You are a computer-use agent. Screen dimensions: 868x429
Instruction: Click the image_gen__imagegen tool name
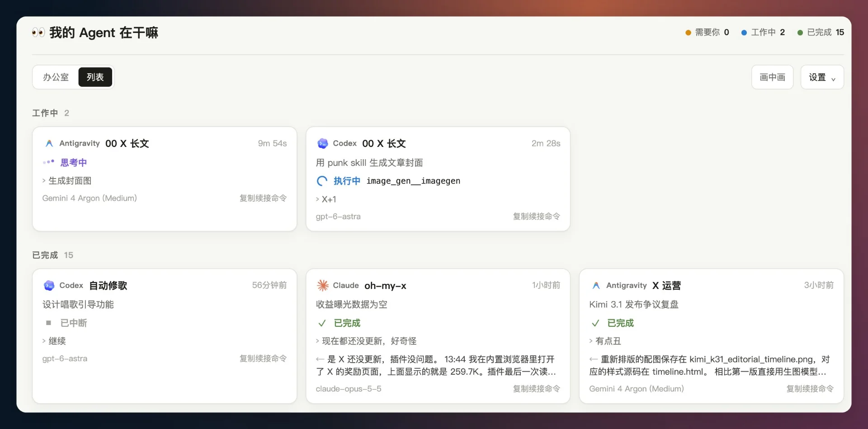[x=413, y=181]
